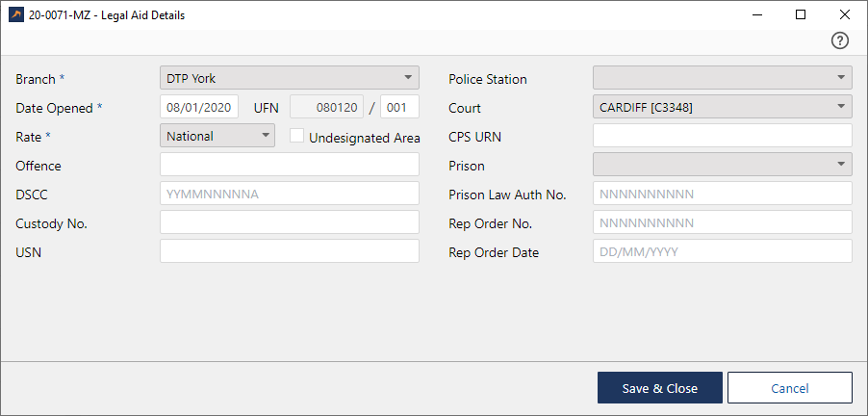This screenshot has height=416, width=868.
Task: Click the Date Opened field
Action: (x=199, y=107)
